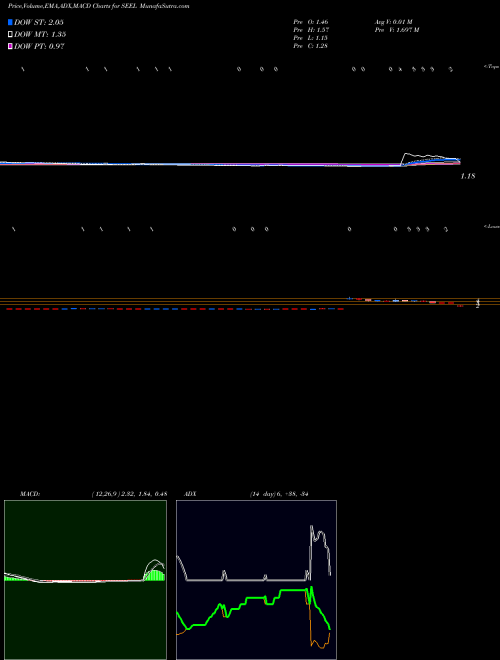Click the ADX '(14 day) 6, +38, -34' values

(x=279, y=494)
